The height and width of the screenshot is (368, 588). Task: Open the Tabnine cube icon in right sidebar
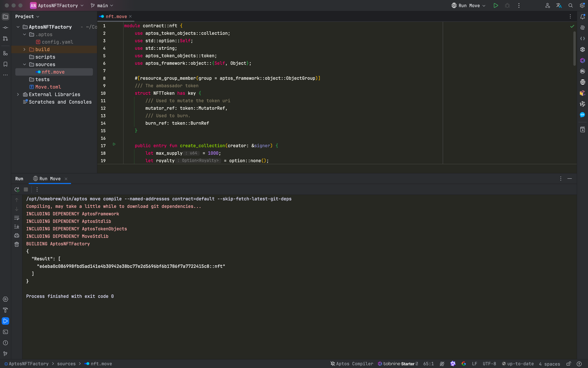tap(582, 60)
